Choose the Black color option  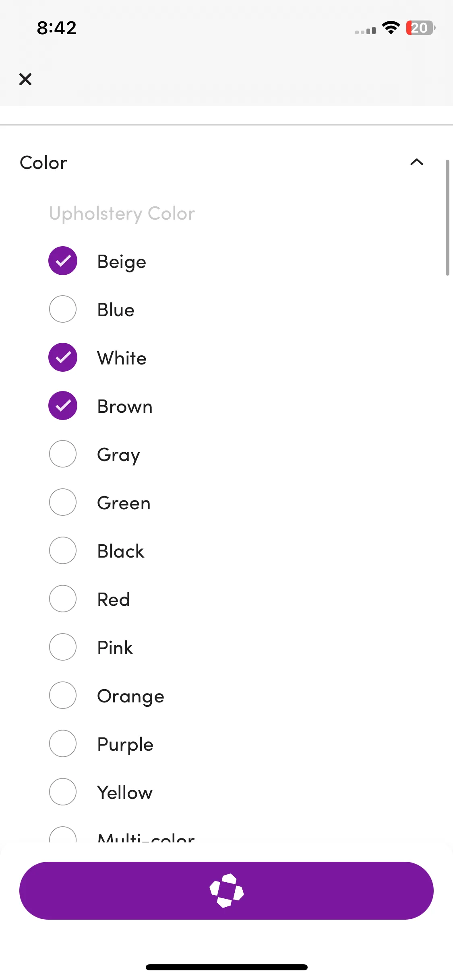[63, 550]
